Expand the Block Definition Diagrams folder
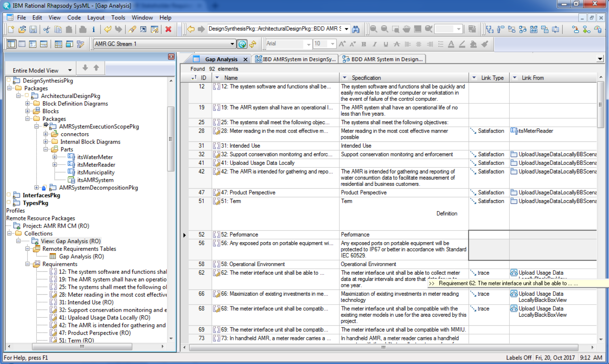The height and width of the screenshot is (364, 609). (x=27, y=103)
